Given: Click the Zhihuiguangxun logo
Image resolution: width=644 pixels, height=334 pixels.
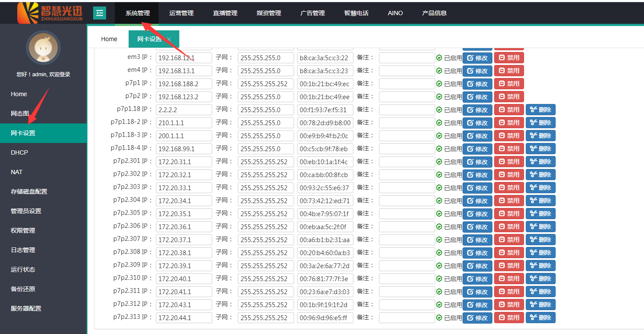Looking at the screenshot, I should point(50,13).
